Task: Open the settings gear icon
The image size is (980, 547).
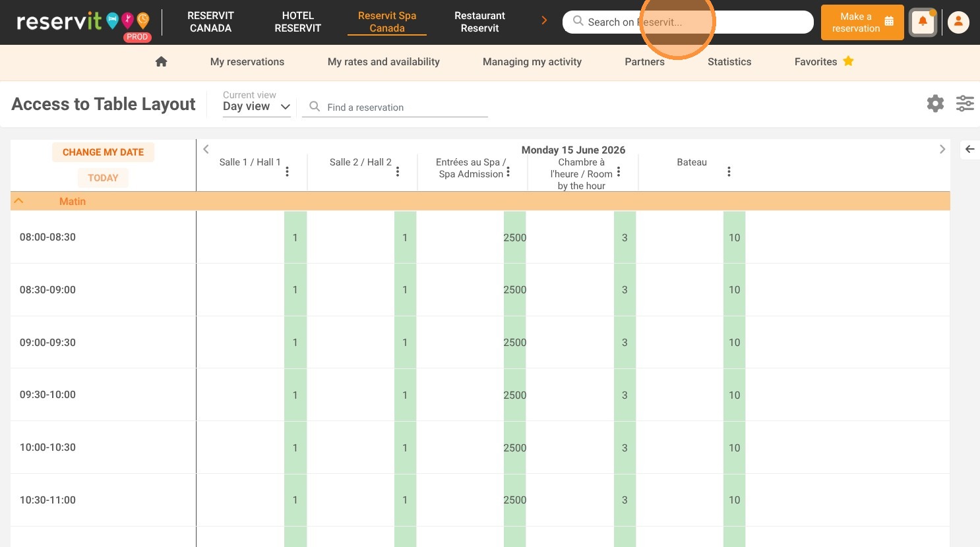Action: click(935, 103)
